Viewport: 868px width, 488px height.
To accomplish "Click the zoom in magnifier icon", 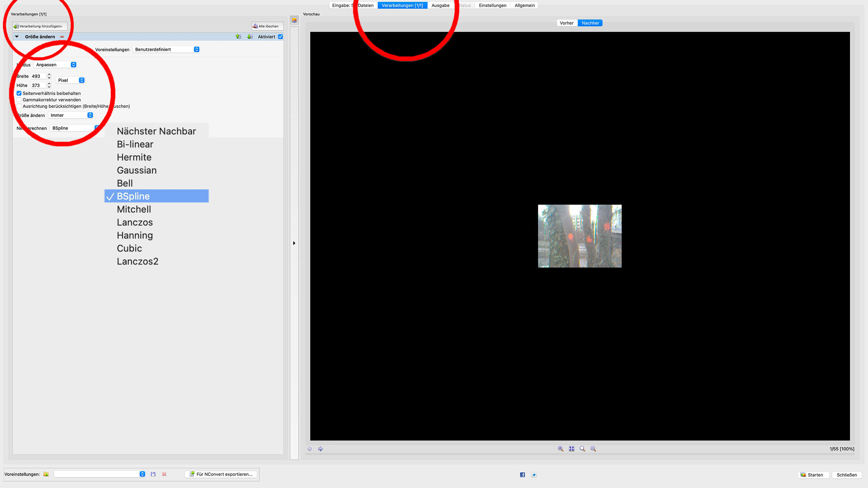I will point(561,449).
